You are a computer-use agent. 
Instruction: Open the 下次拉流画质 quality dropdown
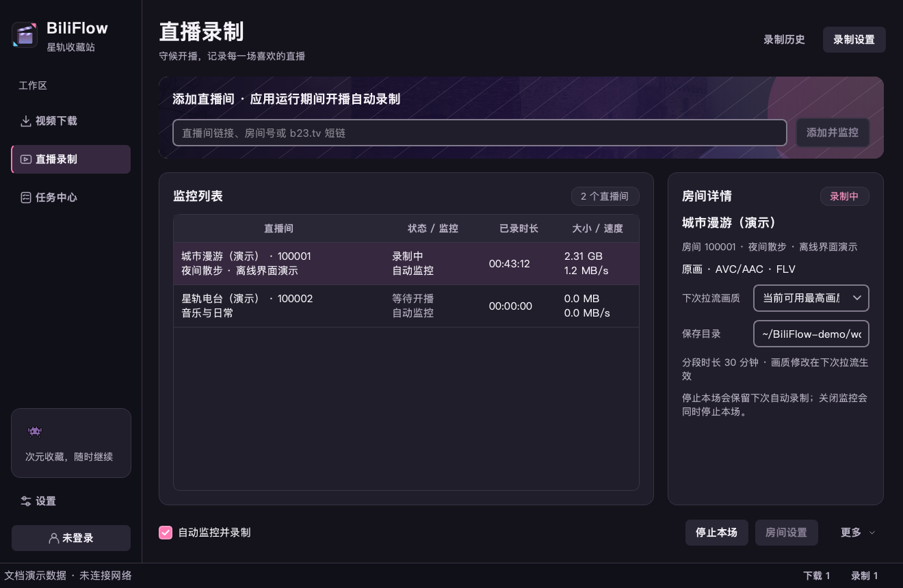(x=811, y=299)
